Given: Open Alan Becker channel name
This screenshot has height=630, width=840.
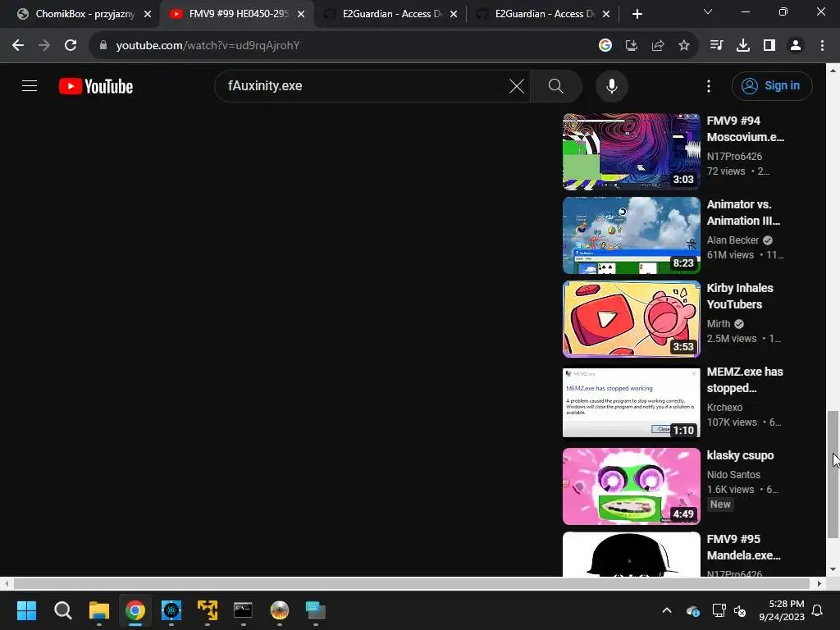Looking at the screenshot, I should [733, 240].
